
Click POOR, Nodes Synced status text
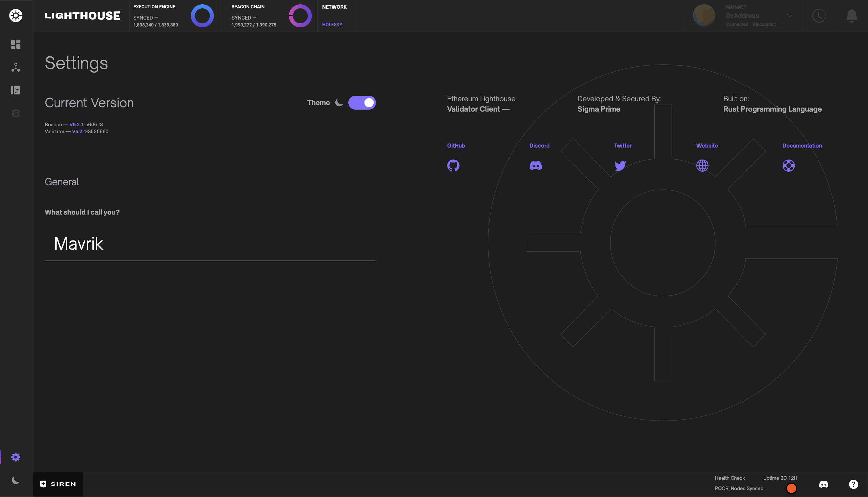click(740, 488)
